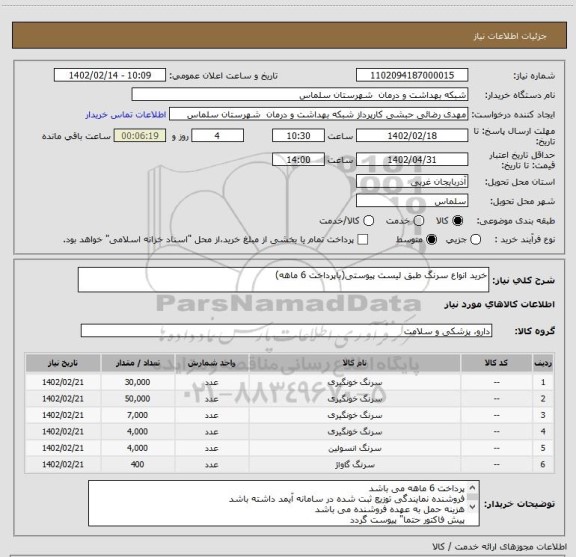Click the response deadline time 10:30

tap(298, 136)
